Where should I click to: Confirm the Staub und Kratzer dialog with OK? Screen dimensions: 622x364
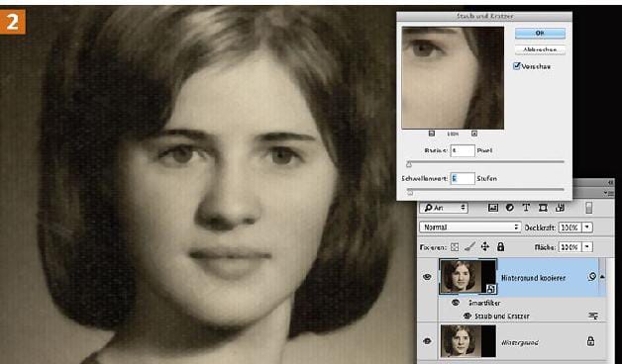pyautogui.click(x=540, y=34)
